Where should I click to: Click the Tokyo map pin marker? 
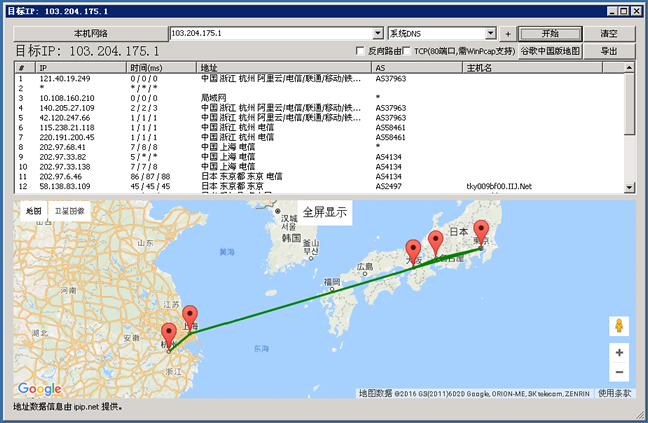coord(482,231)
